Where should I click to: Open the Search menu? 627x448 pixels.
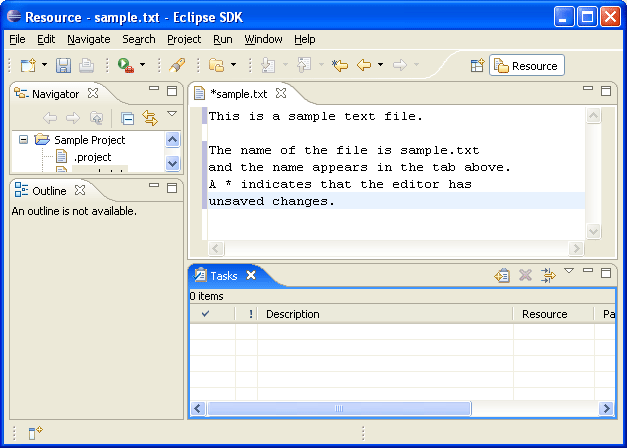pyautogui.click(x=139, y=39)
